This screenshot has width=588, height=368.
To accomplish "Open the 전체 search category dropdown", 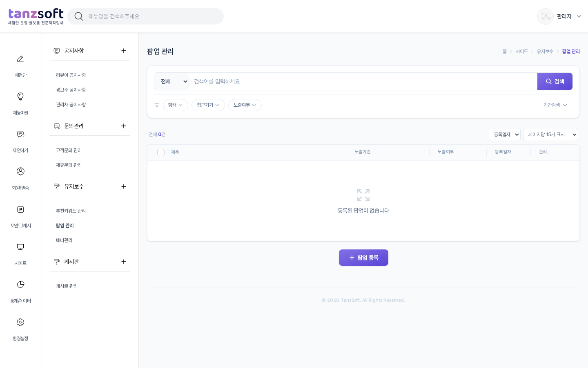I will tap(172, 81).
